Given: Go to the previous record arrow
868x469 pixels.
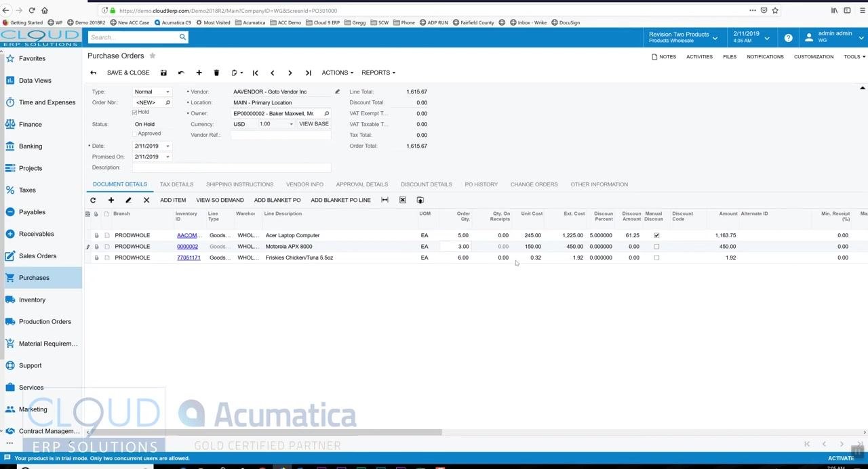Looking at the screenshot, I should [273, 73].
